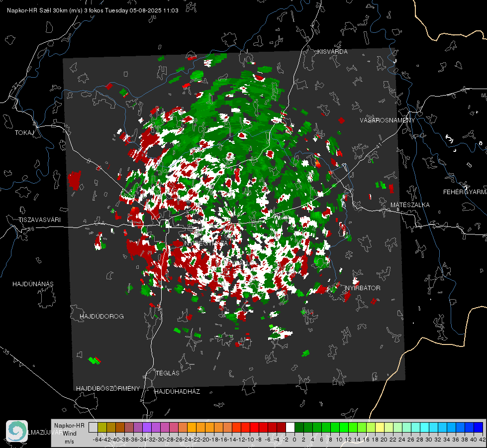Click the FEHÉRGYARMAT label at the right edge
The height and width of the screenshot is (448, 487).
pos(465,192)
